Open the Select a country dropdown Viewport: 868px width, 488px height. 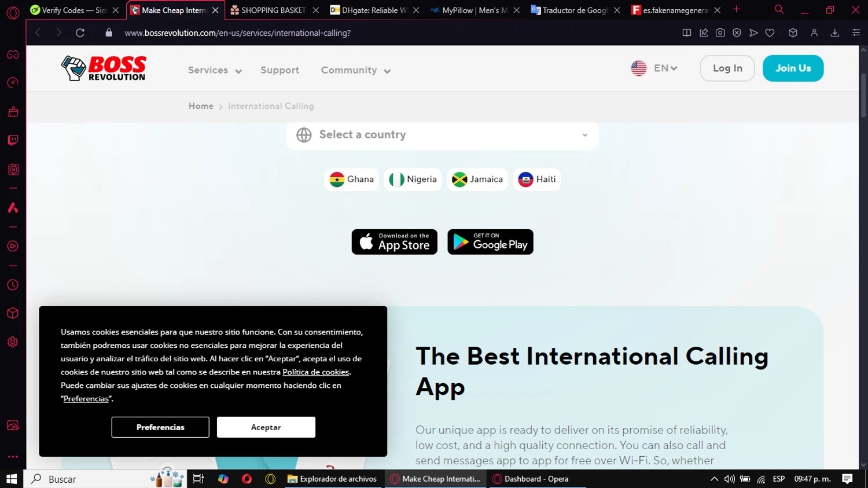(442, 135)
